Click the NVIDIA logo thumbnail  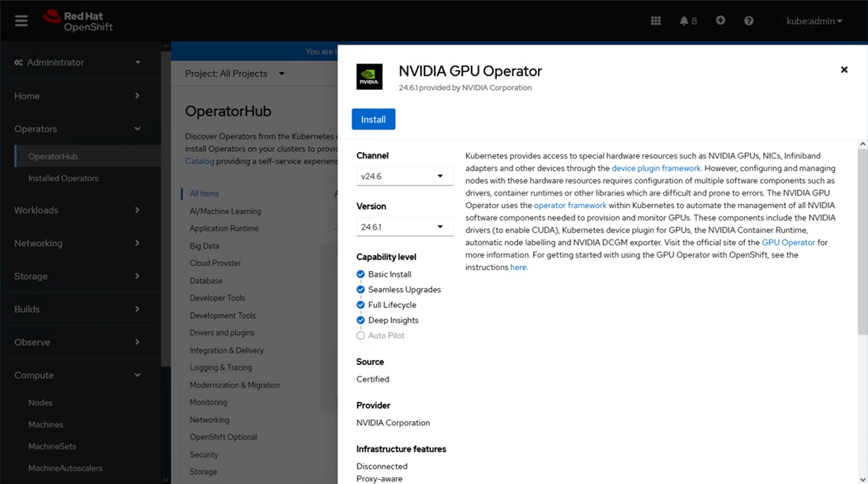point(370,77)
